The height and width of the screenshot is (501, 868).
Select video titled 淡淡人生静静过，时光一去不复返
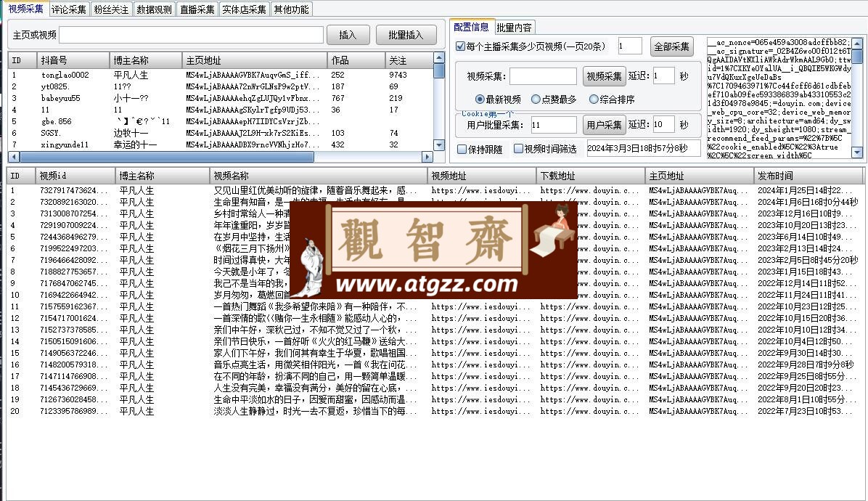[435, 411]
